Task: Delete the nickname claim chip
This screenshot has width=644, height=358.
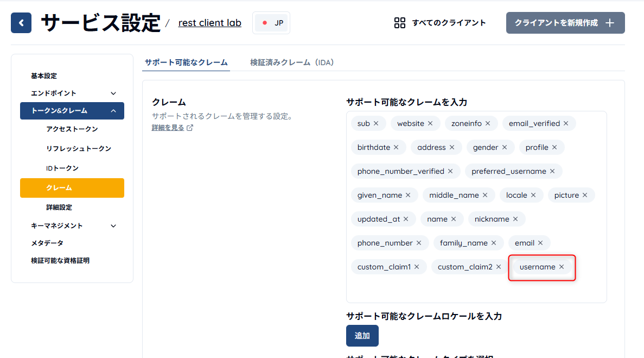Action: tap(515, 219)
